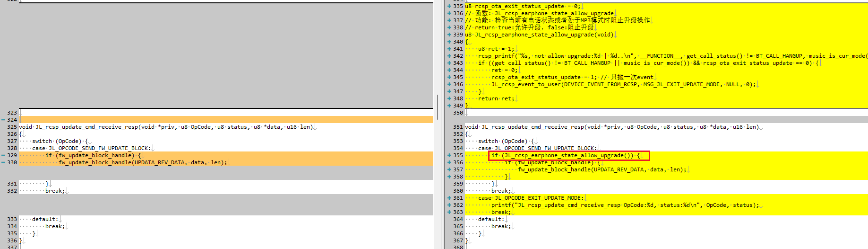Click the '// return true' comment on line 338
This screenshot has height=249, width=868.
[529, 27]
